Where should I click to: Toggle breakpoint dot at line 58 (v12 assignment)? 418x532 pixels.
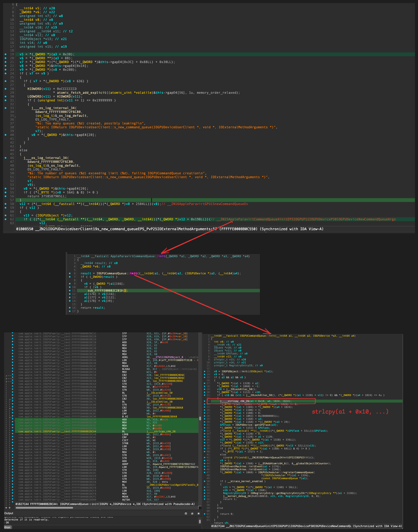click(x=6, y=204)
